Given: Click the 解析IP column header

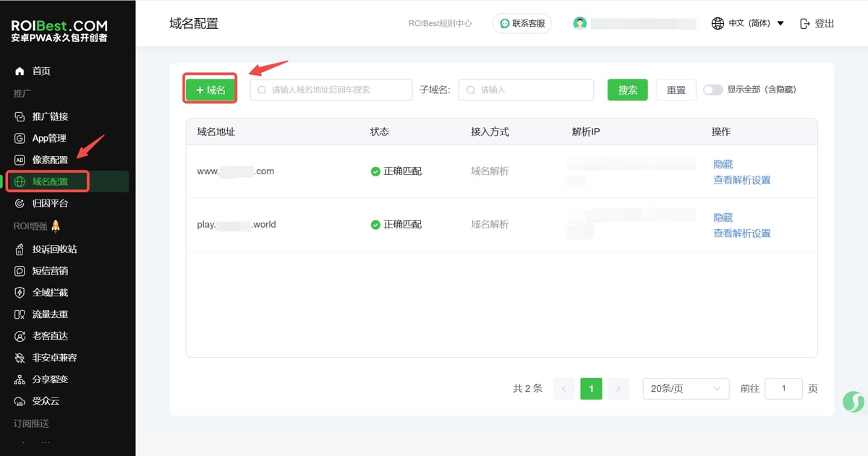Looking at the screenshot, I should 586,132.
